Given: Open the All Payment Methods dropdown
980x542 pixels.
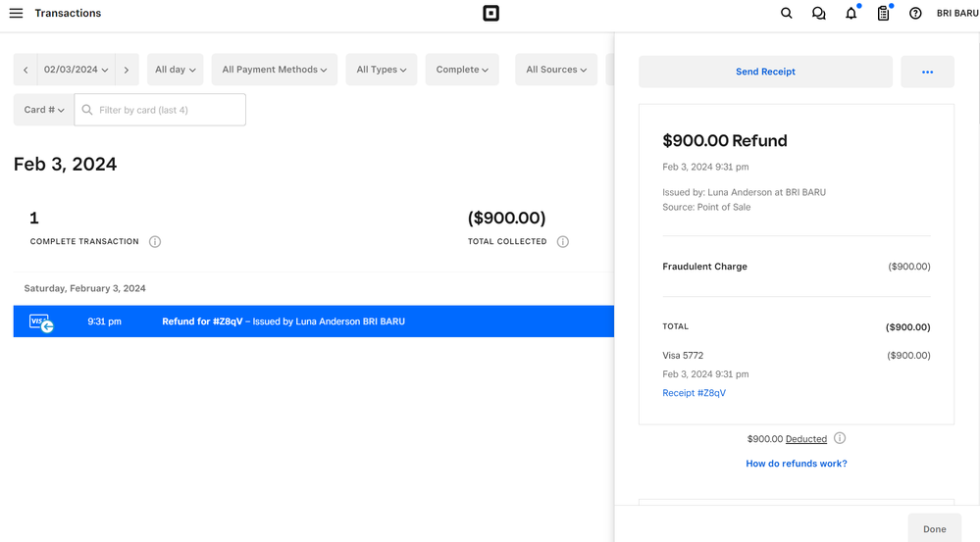Looking at the screenshot, I should pos(275,70).
